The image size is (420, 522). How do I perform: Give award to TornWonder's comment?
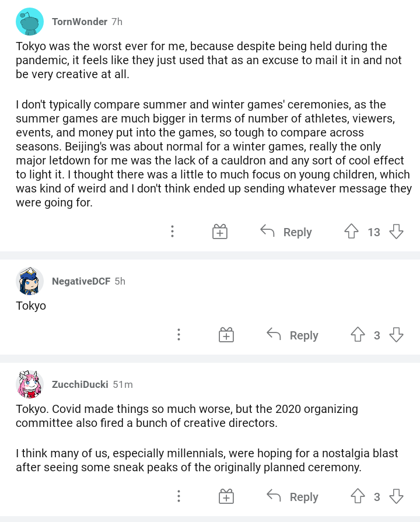coord(219,232)
